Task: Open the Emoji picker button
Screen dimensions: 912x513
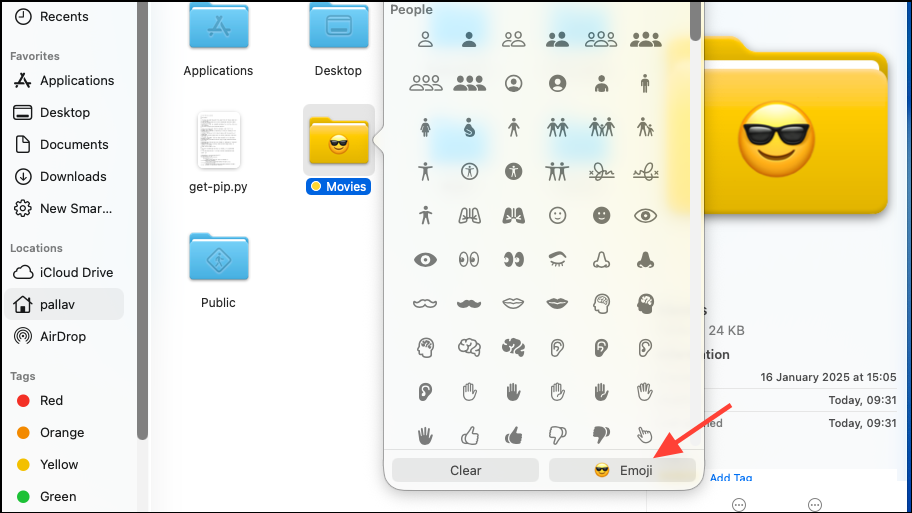Action: point(622,470)
